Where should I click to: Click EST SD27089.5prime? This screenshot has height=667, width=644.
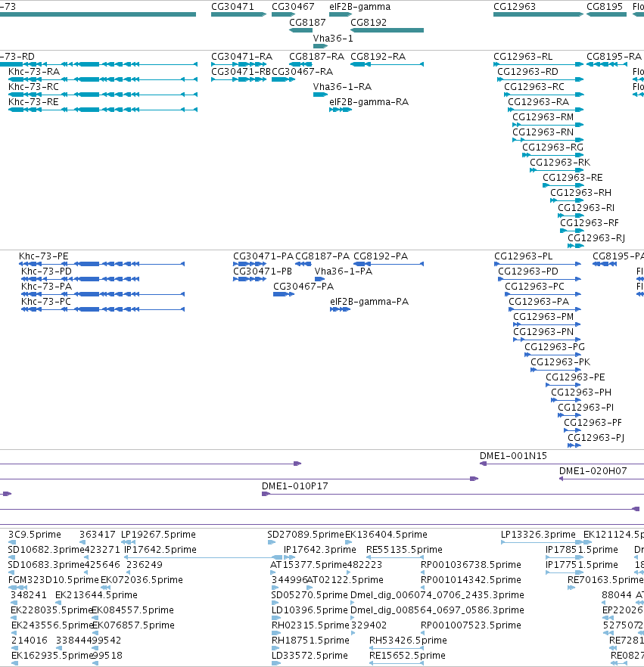pyautogui.click(x=305, y=535)
